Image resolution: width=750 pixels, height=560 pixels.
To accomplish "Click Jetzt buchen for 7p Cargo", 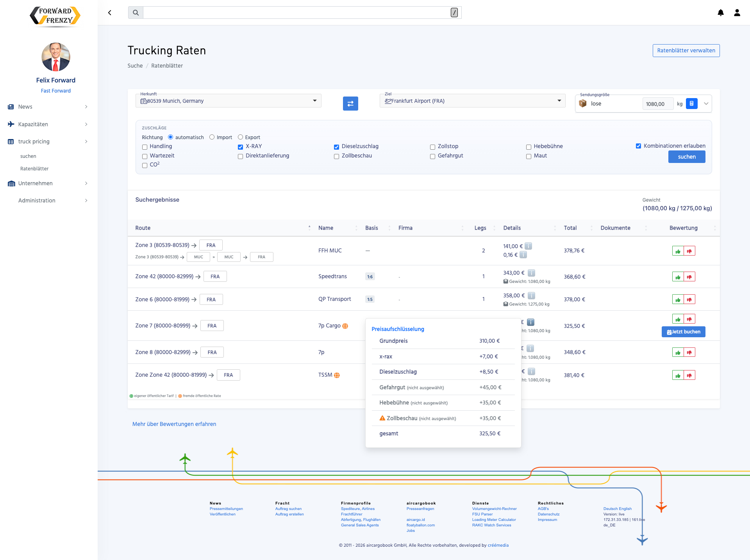I will point(683,332).
